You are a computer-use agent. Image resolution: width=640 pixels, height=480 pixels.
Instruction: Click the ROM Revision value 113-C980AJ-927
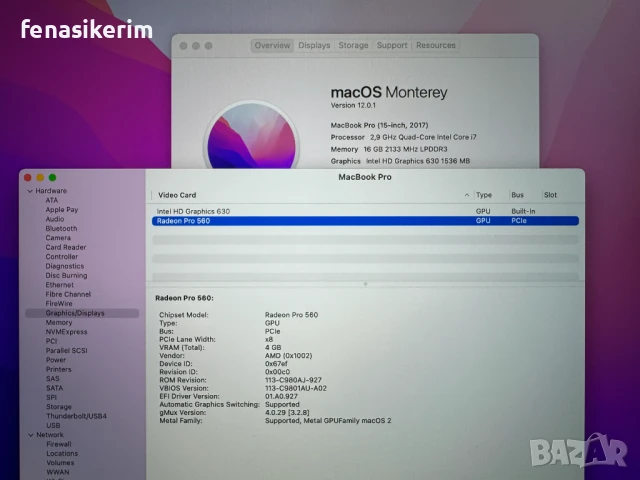293,380
